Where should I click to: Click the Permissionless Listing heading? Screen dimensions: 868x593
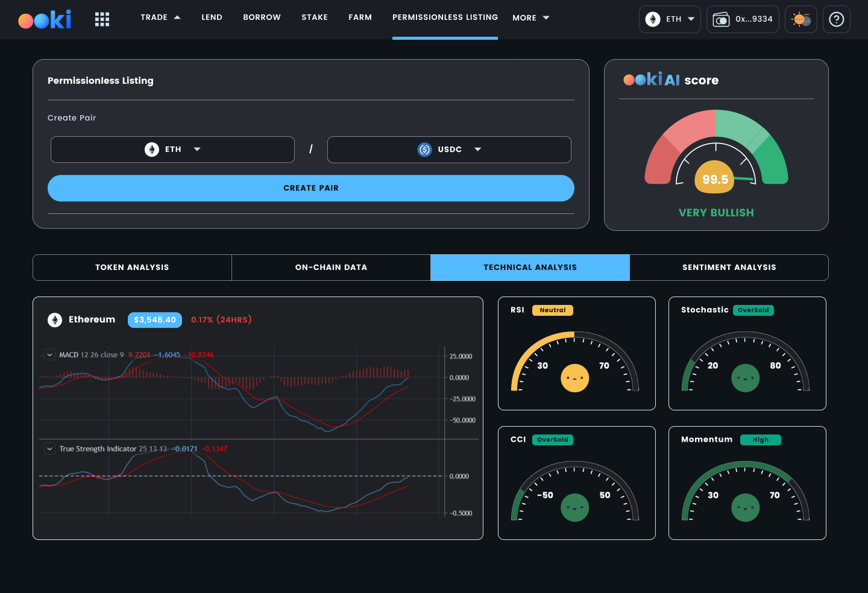coord(101,81)
